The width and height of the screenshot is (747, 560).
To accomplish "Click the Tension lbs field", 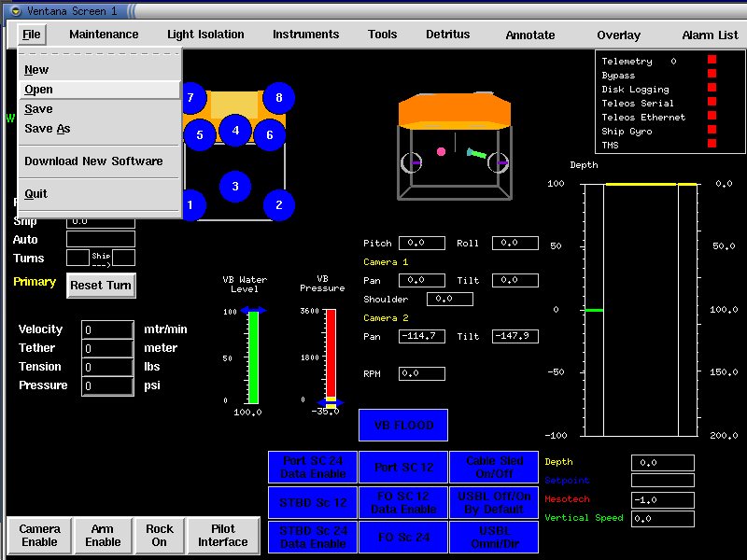I will pyautogui.click(x=107, y=367).
